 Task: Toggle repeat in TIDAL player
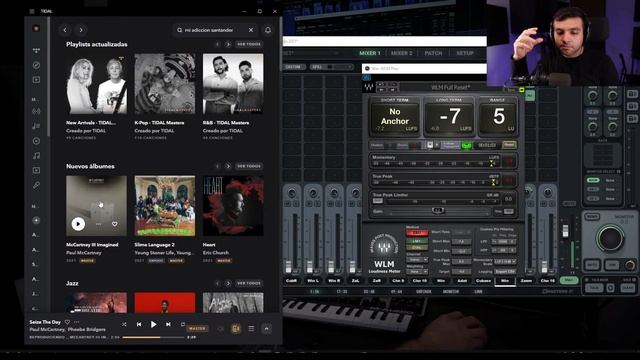click(183, 324)
